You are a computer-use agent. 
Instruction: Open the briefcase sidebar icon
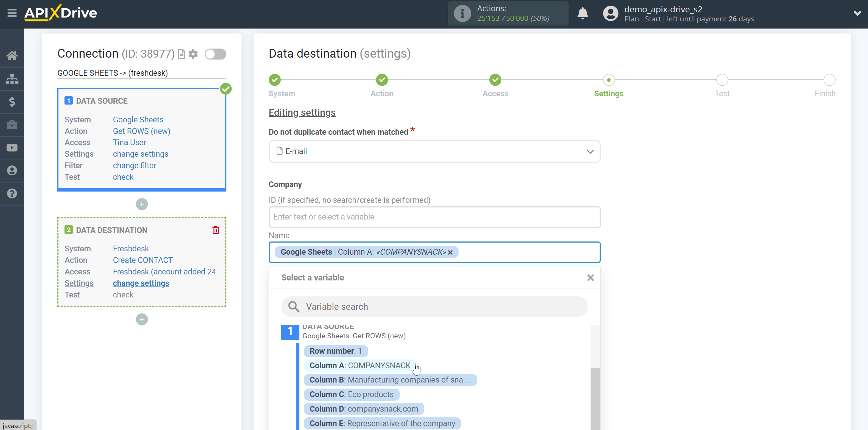(x=12, y=125)
